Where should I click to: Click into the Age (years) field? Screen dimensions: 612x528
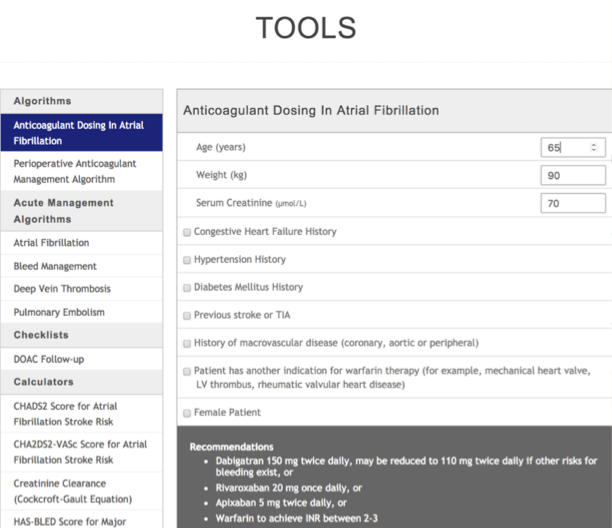tap(565, 148)
